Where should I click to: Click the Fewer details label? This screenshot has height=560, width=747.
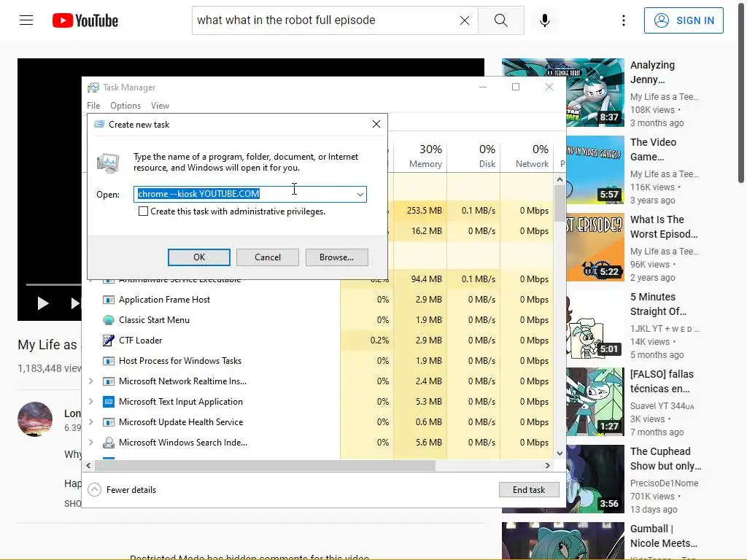[x=131, y=489]
